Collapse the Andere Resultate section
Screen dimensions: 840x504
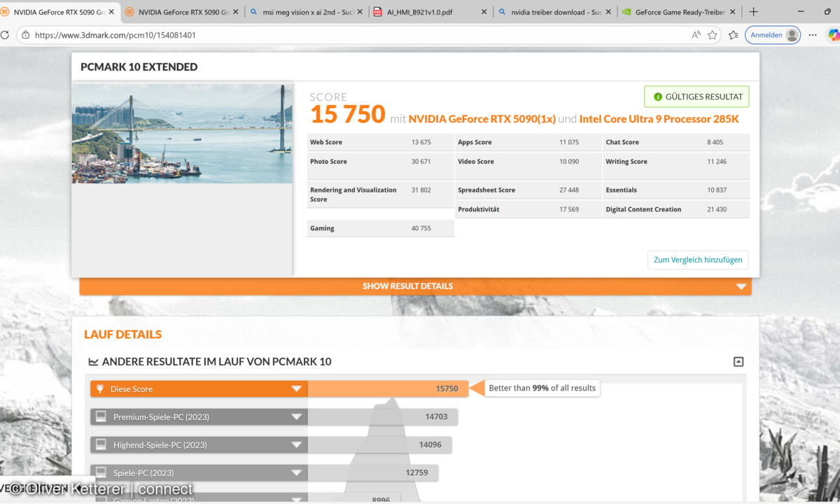(x=738, y=362)
